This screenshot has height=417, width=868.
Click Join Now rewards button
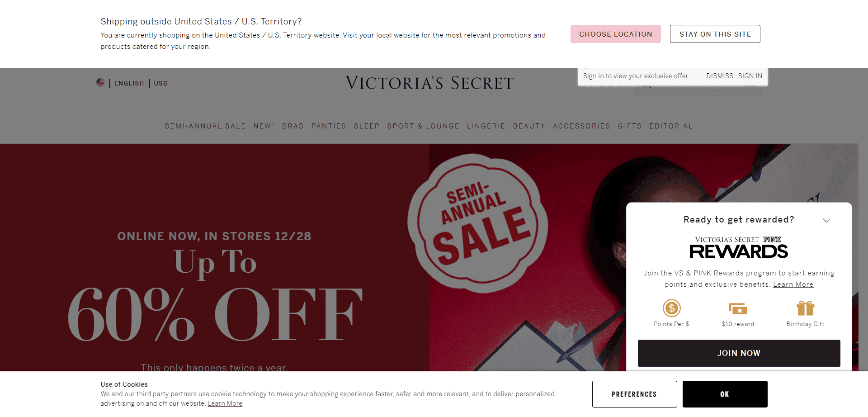pos(739,353)
